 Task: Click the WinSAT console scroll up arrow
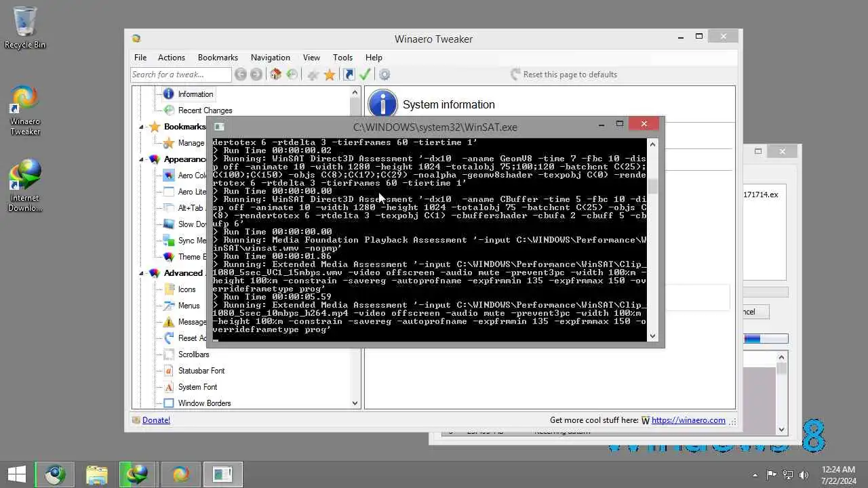(652, 144)
